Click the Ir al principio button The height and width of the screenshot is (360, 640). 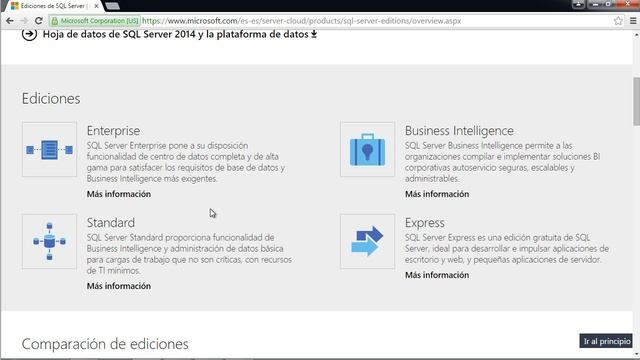(606, 341)
